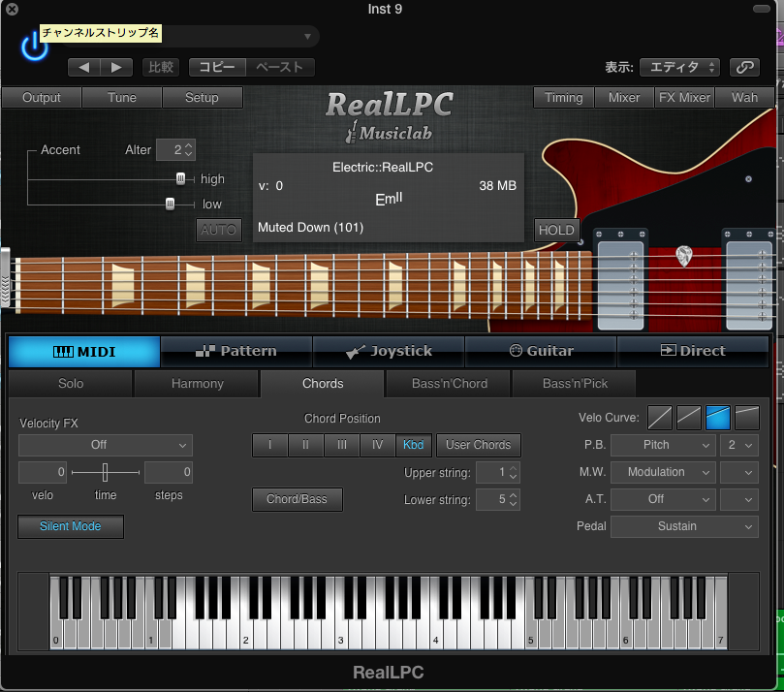Click the link chain icon button

(x=744, y=67)
